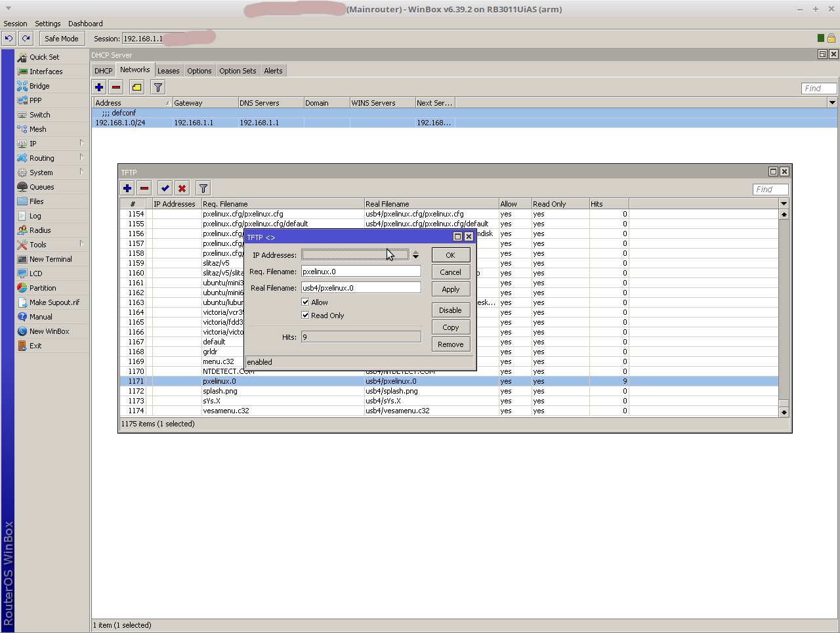Click the TFTP list vertical scrollbar down arrow

(784, 412)
